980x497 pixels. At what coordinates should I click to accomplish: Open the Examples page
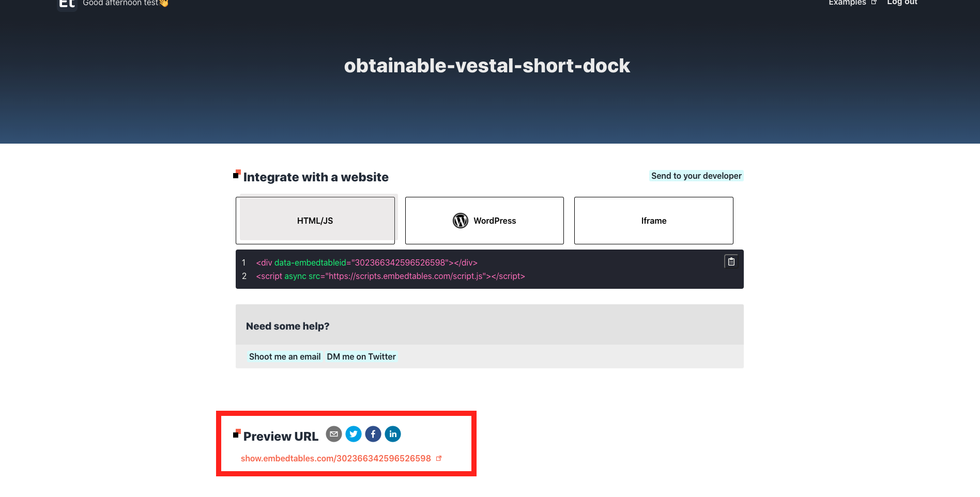click(847, 3)
